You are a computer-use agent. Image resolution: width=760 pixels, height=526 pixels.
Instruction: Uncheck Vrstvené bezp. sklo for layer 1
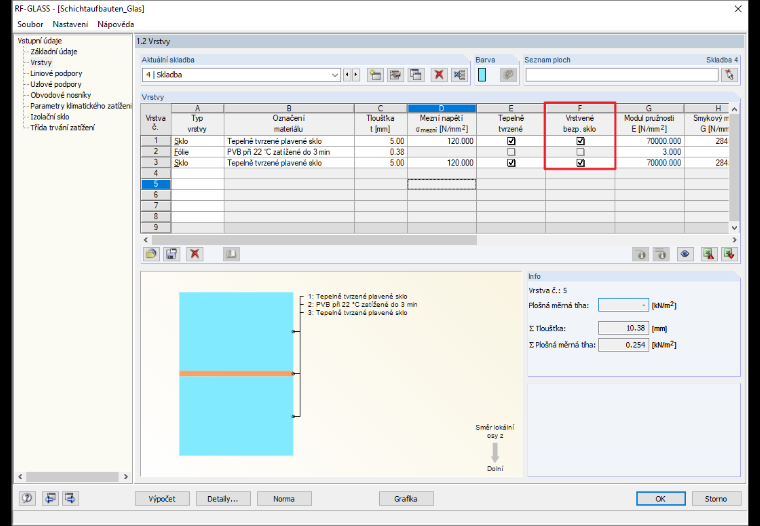tap(580, 141)
